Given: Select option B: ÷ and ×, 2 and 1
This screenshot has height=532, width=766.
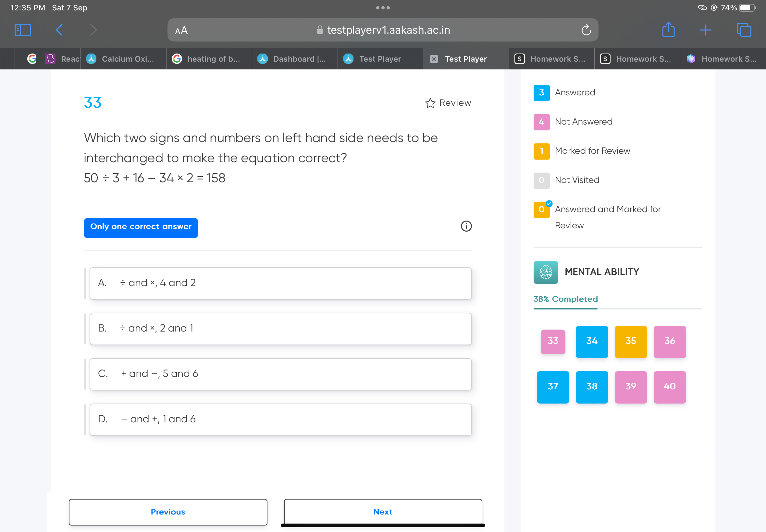Looking at the screenshot, I should [x=280, y=329].
